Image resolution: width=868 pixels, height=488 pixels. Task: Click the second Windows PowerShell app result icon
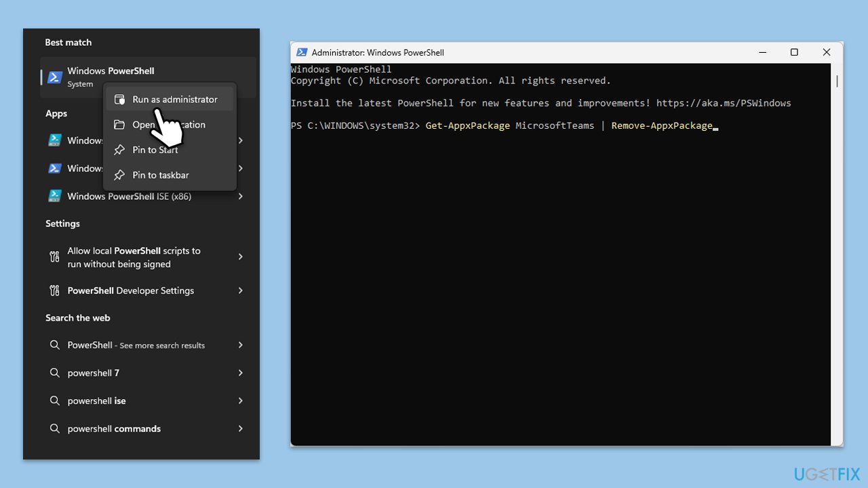(54, 168)
